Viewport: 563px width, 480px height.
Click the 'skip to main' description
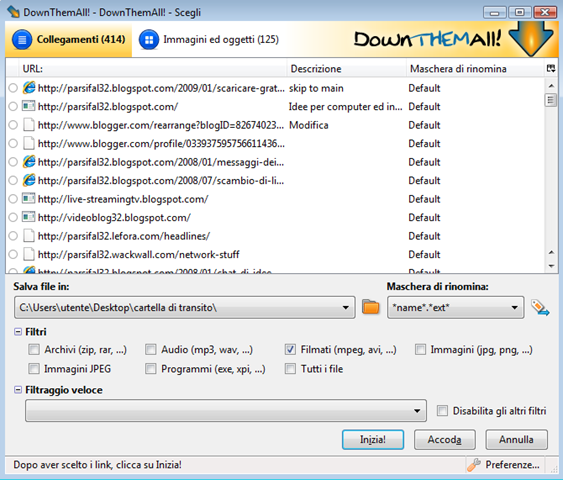(316, 88)
